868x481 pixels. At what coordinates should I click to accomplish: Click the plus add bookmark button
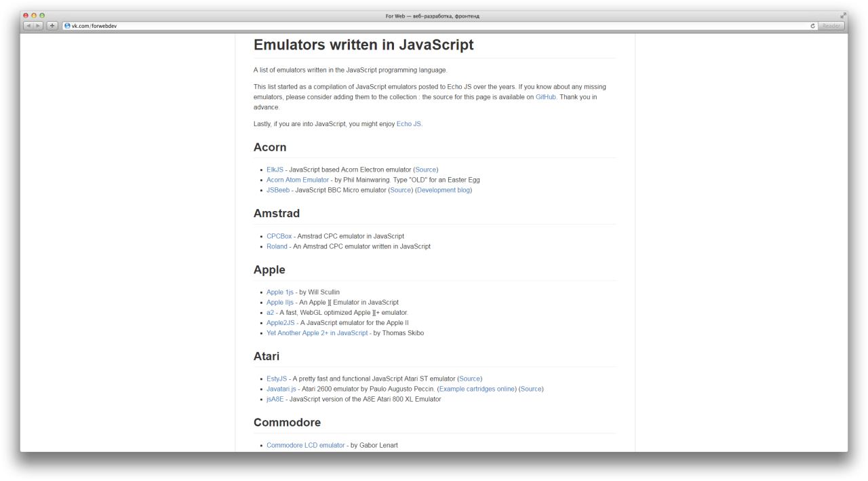[x=52, y=26]
